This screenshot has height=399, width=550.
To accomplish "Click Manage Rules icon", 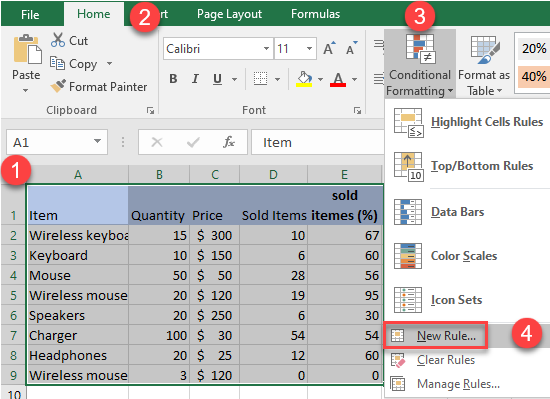I will pyautogui.click(x=398, y=384).
